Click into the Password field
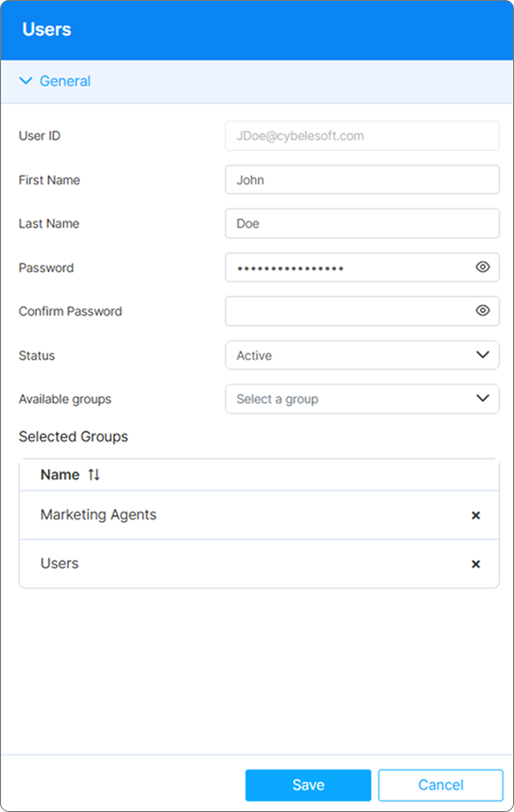The height and width of the screenshot is (812, 514). tap(362, 267)
